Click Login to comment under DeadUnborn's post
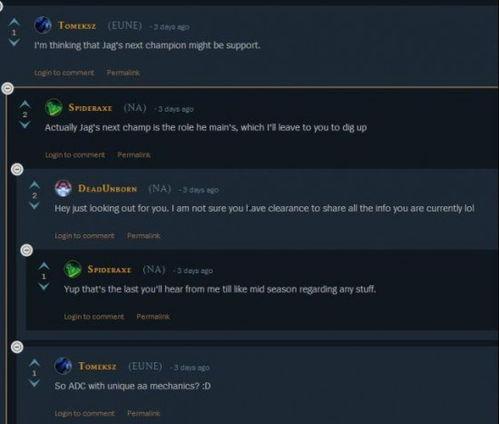This screenshot has height=424, width=499. coord(84,236)
